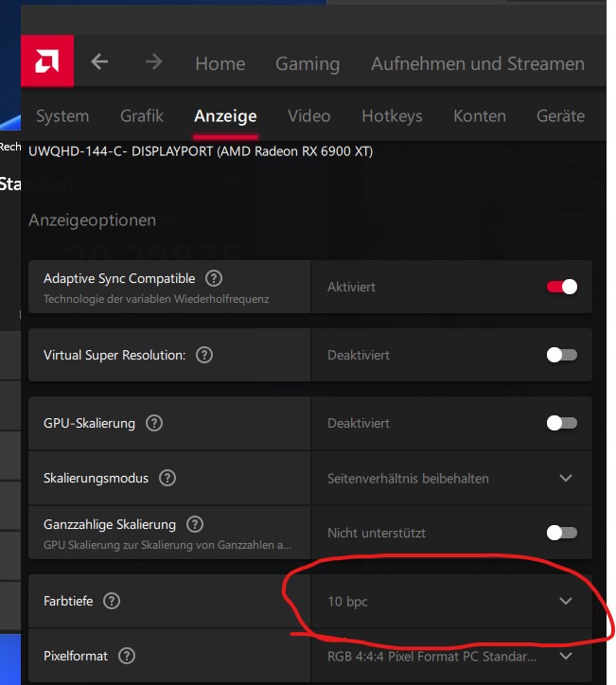This screenshot has height=685, width=616.
Task: Open Aufnehmen und Streamen tab
Action: (x=478, y=63)
